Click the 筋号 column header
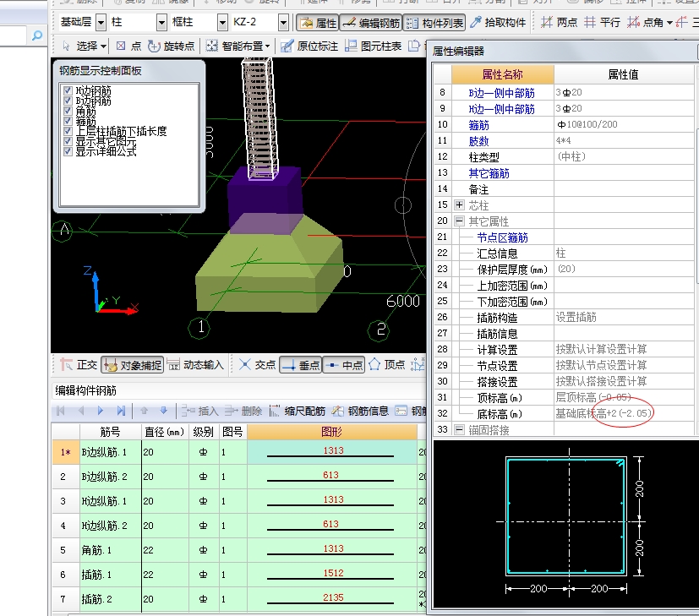 110,432
